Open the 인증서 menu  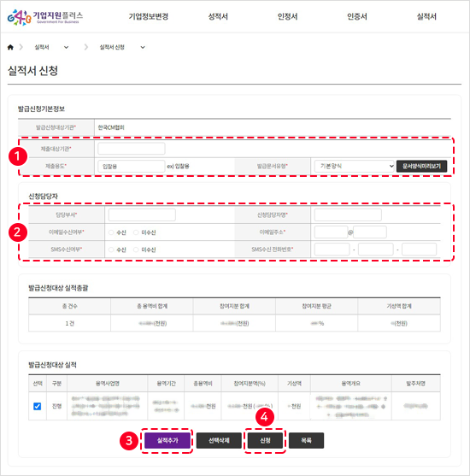(x=357, y=16)
